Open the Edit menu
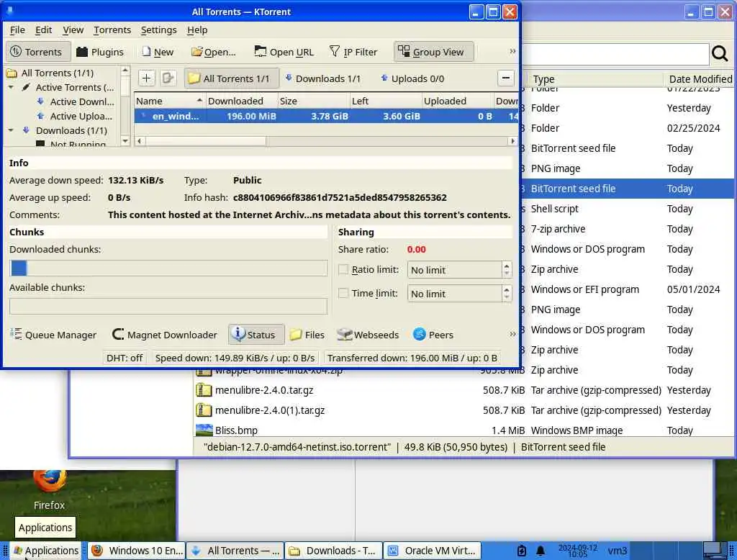Viewport: 737px width, 560px height. [x=43, y=30]
